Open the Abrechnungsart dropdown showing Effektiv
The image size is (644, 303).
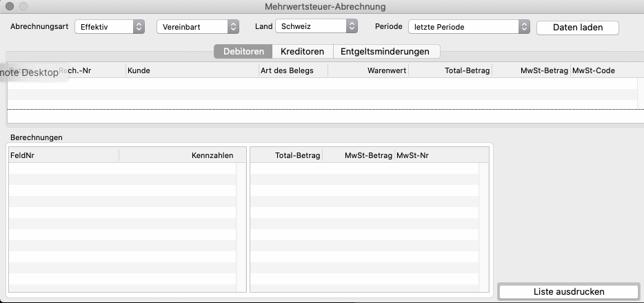(110, 27)
